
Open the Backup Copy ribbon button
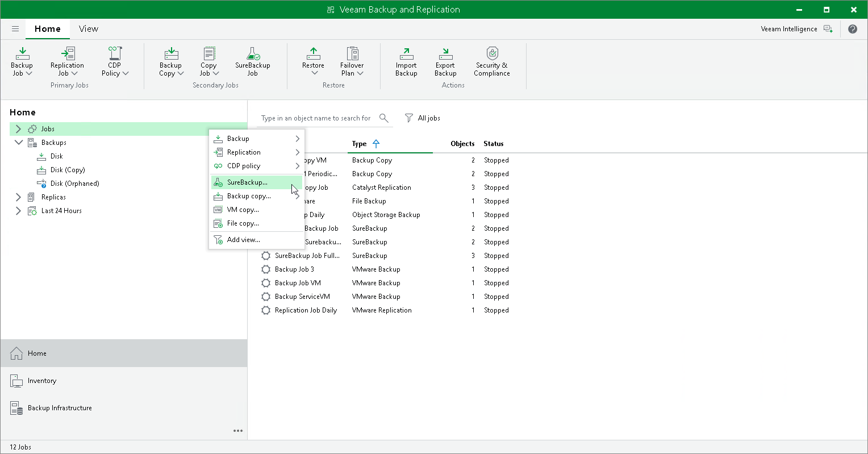(x=171, y=61)
